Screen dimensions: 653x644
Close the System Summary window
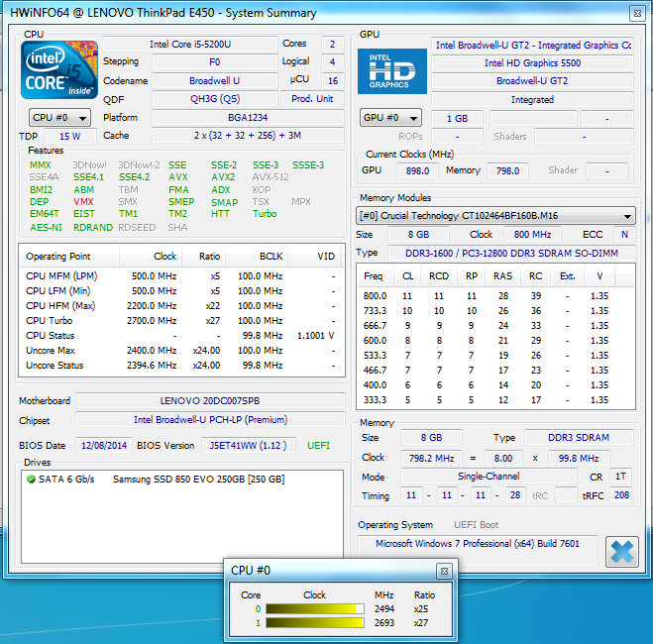point(637,13)
